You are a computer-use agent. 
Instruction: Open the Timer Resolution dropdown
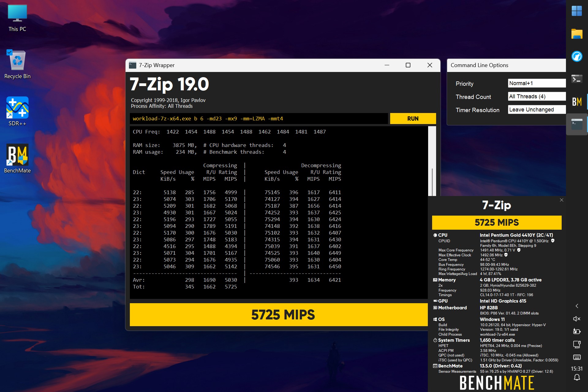click(537, 110)
